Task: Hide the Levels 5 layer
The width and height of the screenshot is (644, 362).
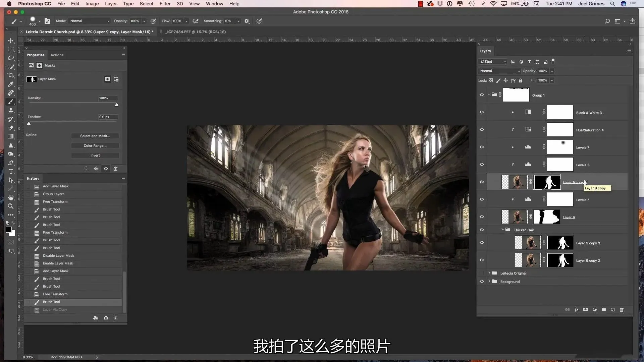Action: (482, 199)
